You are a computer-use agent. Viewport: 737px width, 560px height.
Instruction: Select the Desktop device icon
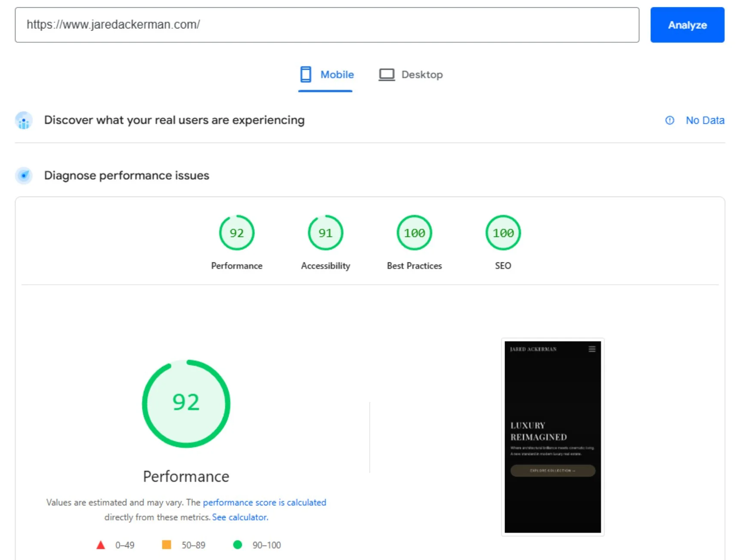[386, 74]
